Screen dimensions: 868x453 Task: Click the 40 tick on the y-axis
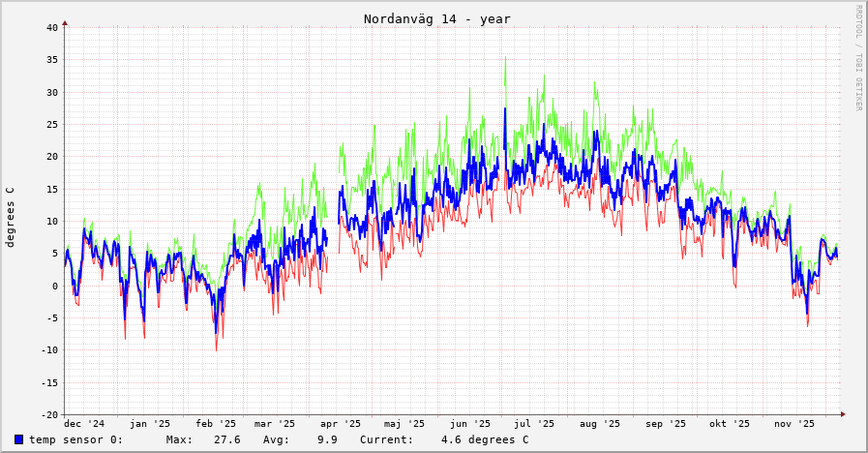52,27
